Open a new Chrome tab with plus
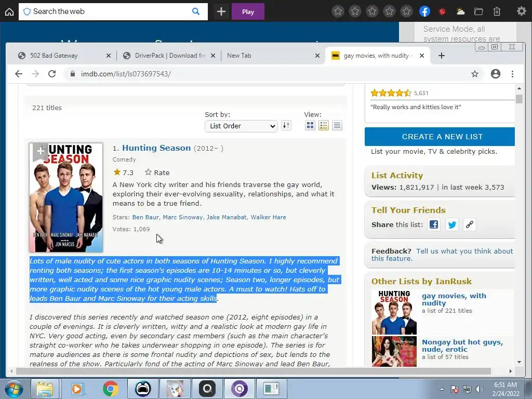This screenshot has width=532, height=399. (442, 55)
